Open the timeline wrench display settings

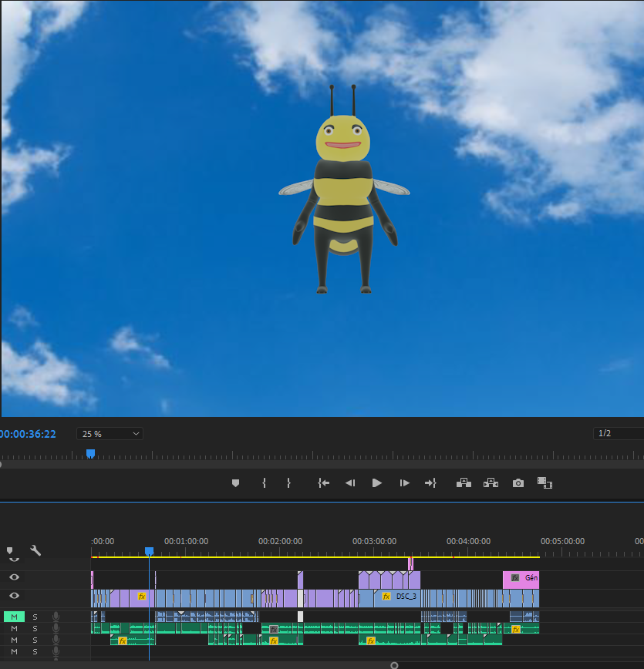pyautogui.click(x=35, y=550)
